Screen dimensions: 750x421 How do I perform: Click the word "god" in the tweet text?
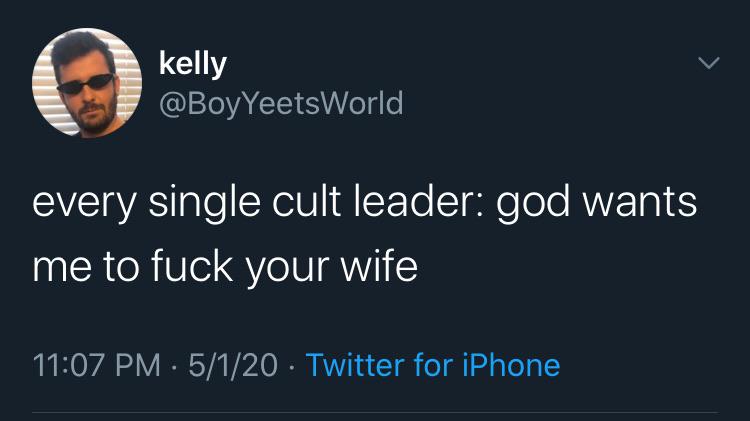tap(533, 205)
